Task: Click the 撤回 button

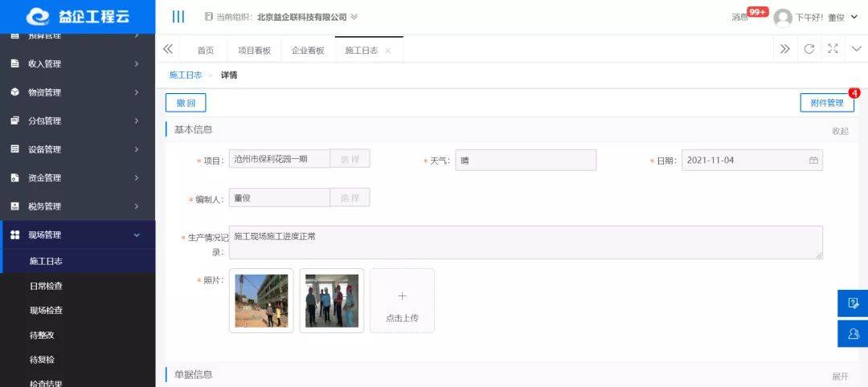Action: pyautogui.click(x=186, y=103)
